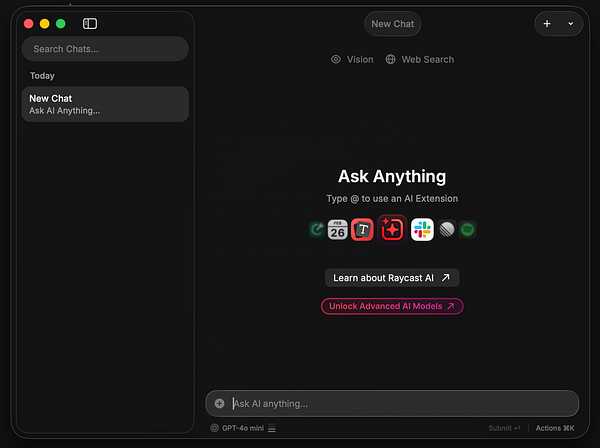This screenshot has height=448, width=600.
Task: Toggle Web Search capability
Action: (420, 59)
